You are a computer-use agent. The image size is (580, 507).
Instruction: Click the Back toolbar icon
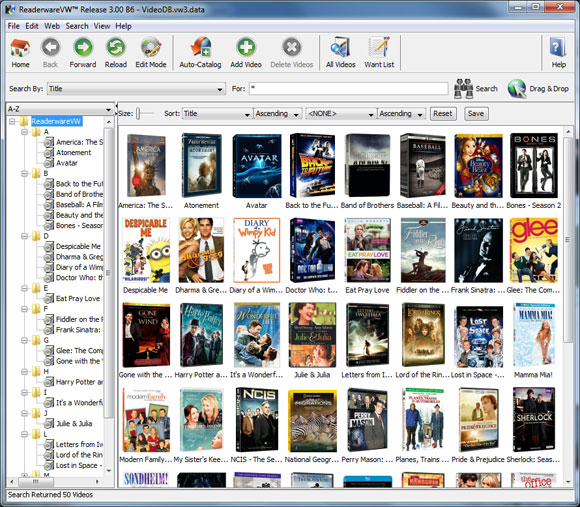50,48
